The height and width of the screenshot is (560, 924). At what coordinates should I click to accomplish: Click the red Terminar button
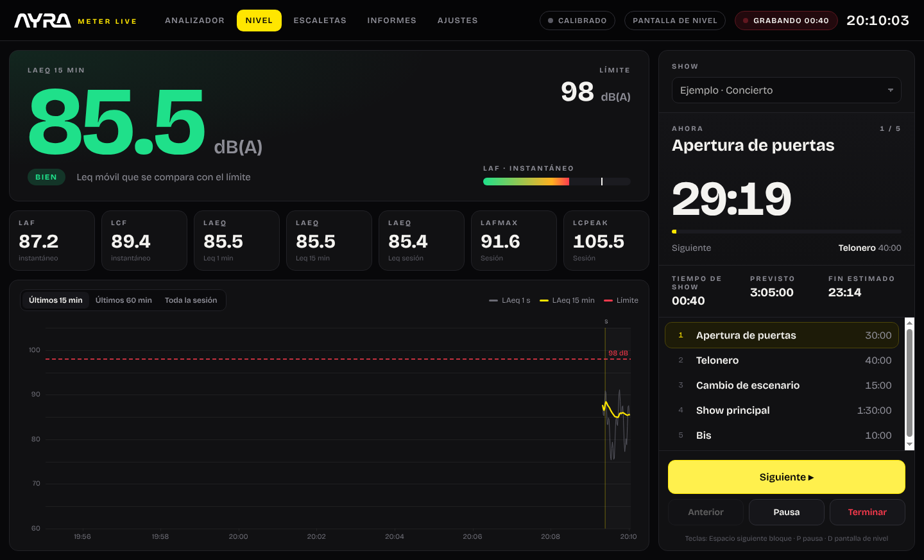[x=868, y=512]
